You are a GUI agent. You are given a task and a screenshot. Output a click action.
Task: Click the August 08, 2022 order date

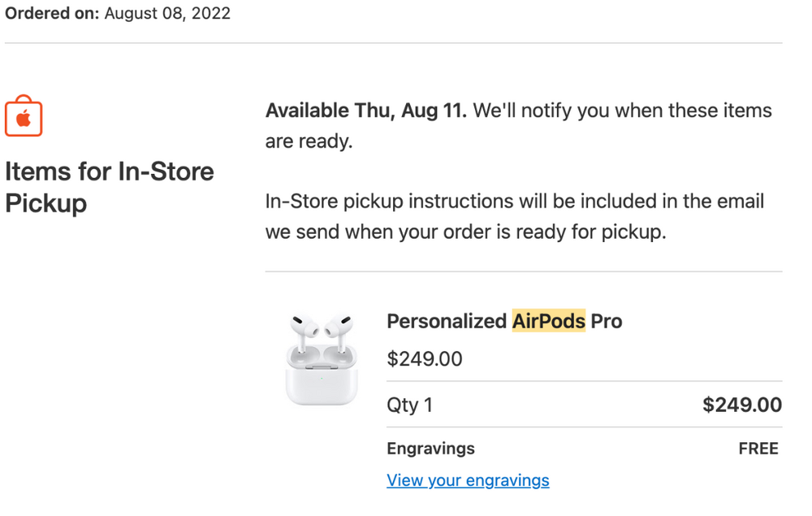[167, 14]
